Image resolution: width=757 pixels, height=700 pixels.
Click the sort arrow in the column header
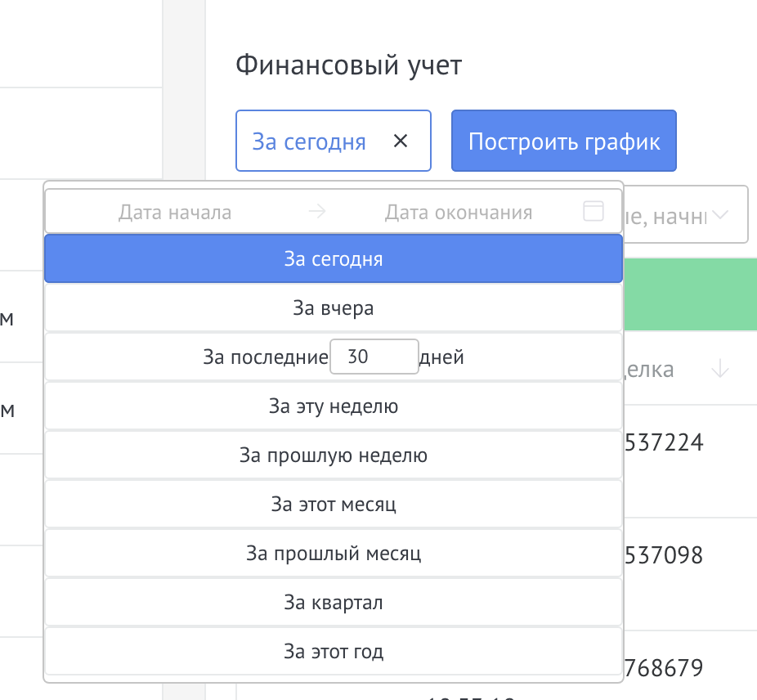pyautogui.click(x=719, y=370)
